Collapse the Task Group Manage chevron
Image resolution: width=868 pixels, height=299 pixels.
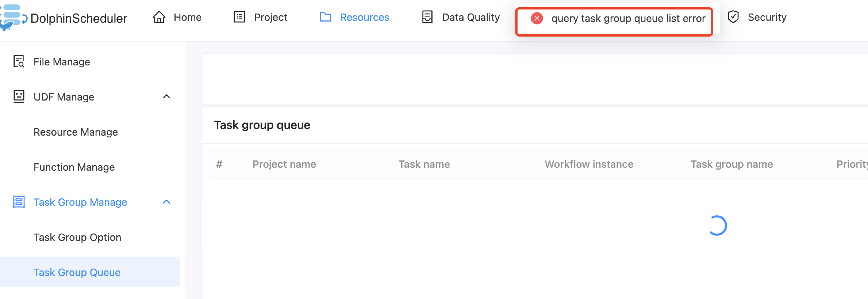[x=166, y=202]
